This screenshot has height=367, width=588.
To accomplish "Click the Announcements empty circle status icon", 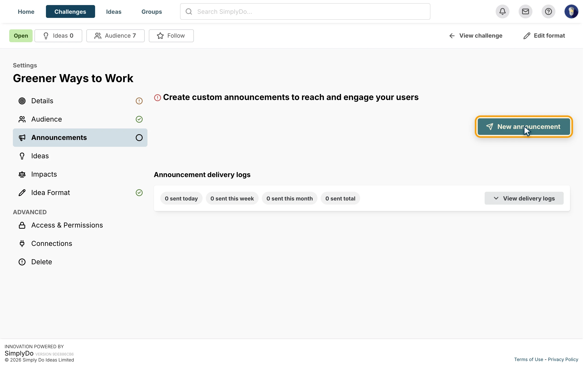I will tap(139, 138).
